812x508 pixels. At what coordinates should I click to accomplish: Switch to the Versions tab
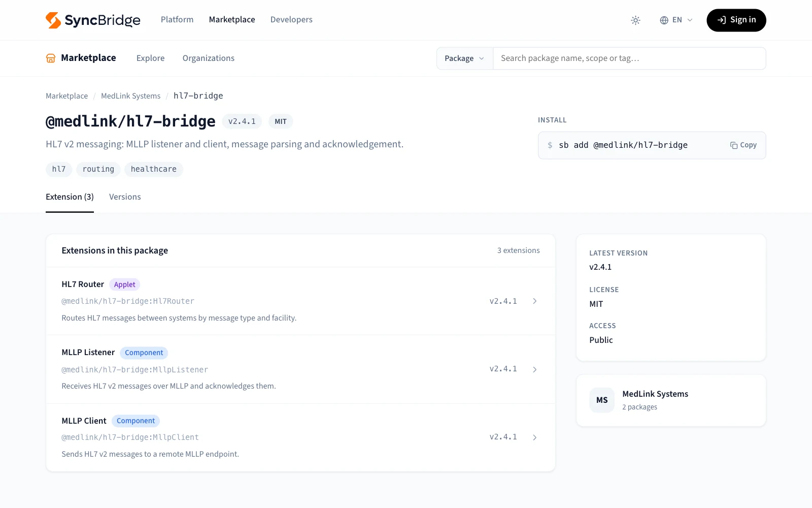click(125, 197)
